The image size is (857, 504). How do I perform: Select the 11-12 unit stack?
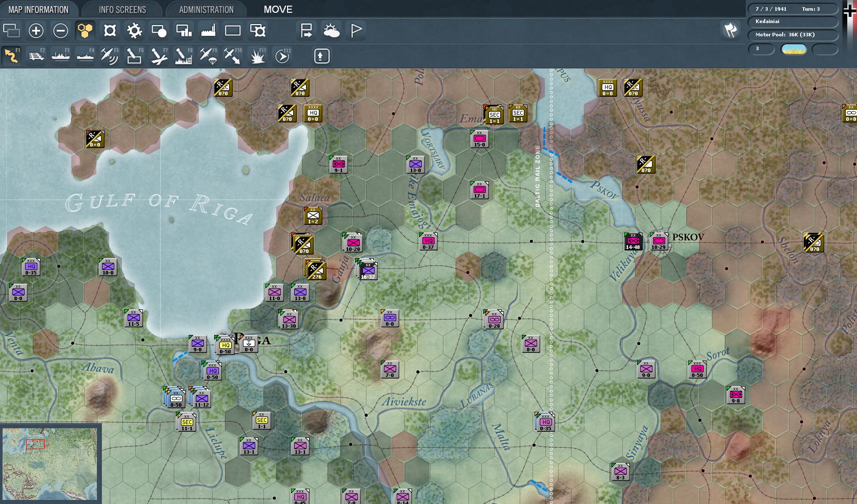[x=200, y=398]
